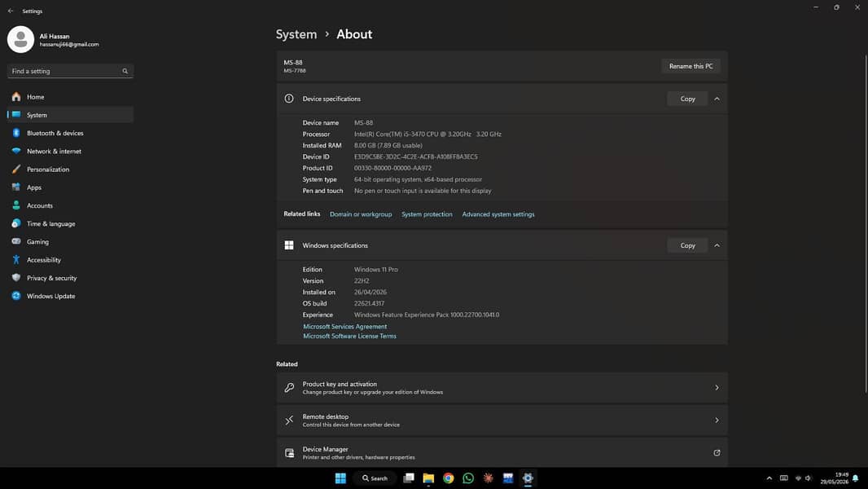This screenshot has height=489, width=868.
Task: Click Rename this PC button
Action: click(690, 66)
